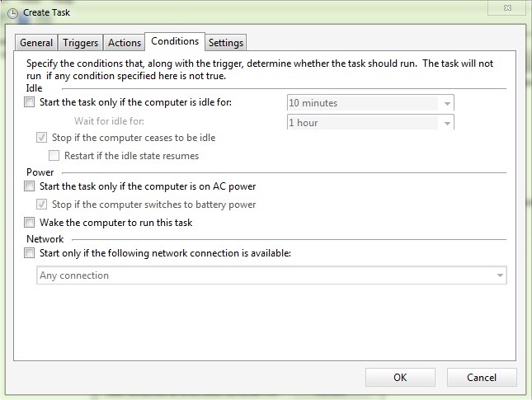Go to the Actions tab
Screen dimensions: 532x400
pos(125,43)
